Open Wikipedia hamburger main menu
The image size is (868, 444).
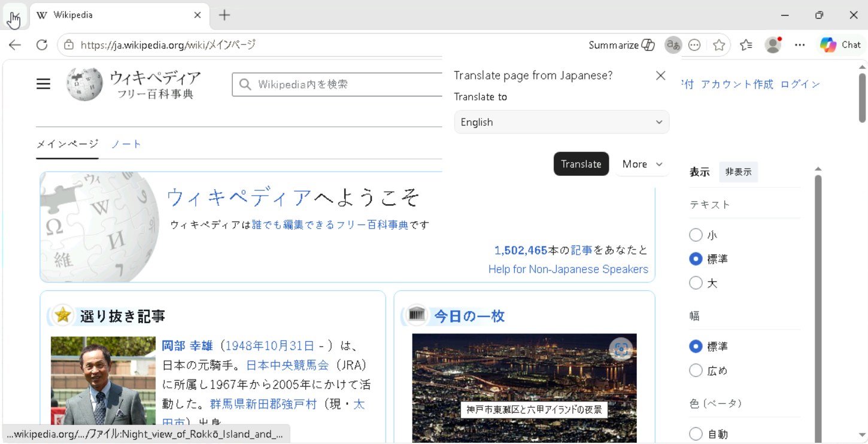coord(43,84)
